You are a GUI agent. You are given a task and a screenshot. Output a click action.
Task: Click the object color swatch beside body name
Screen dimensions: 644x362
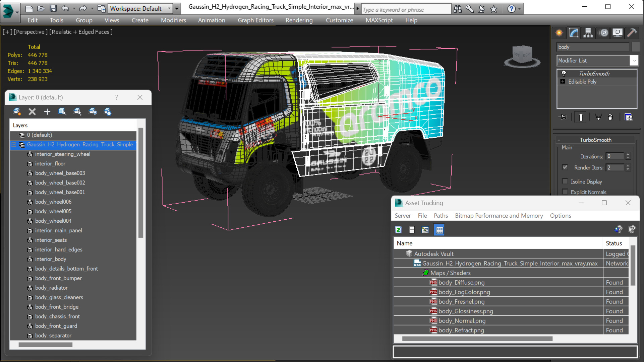(x=636, y=47)
